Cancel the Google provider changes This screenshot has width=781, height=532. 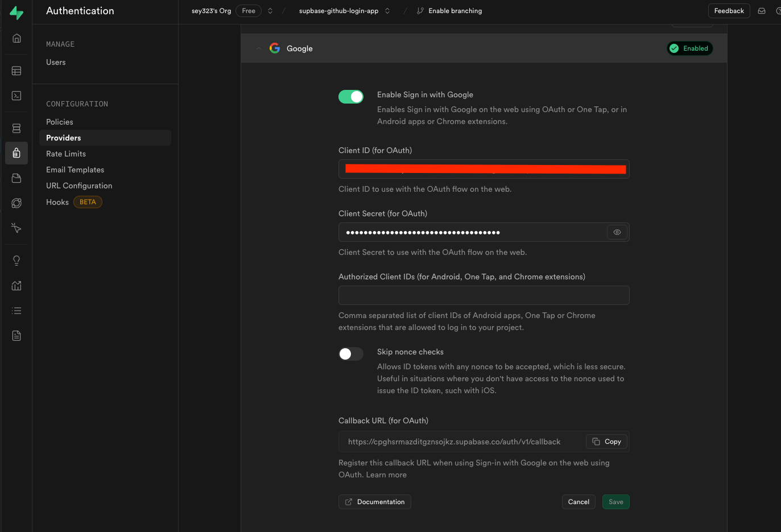click(x=578, y=502)
